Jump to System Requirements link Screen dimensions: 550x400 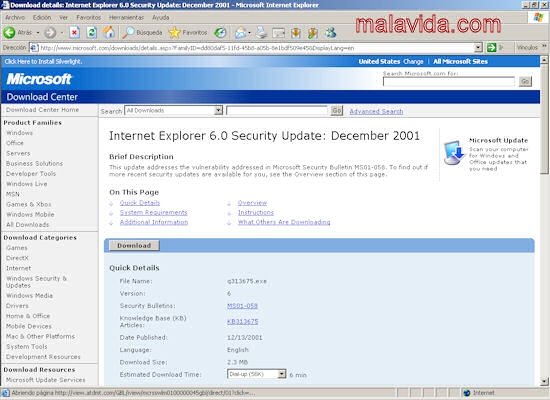tap(154, 212)
